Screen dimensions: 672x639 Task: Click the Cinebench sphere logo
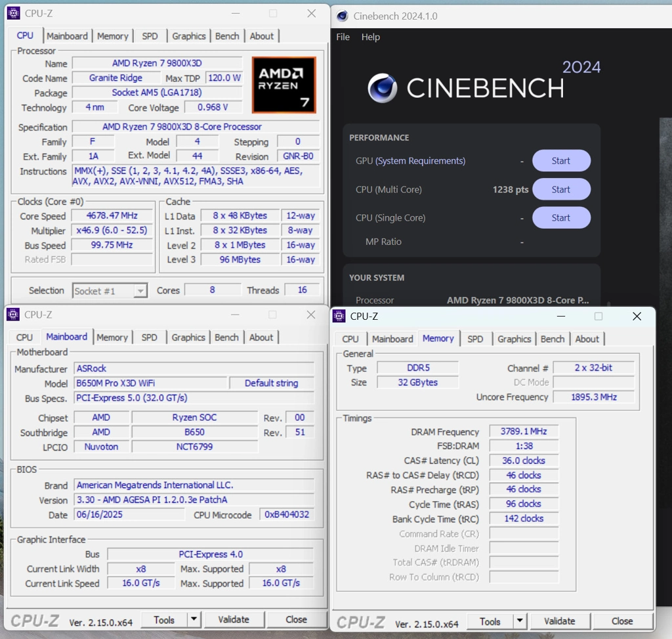click(x=383, y=88)
